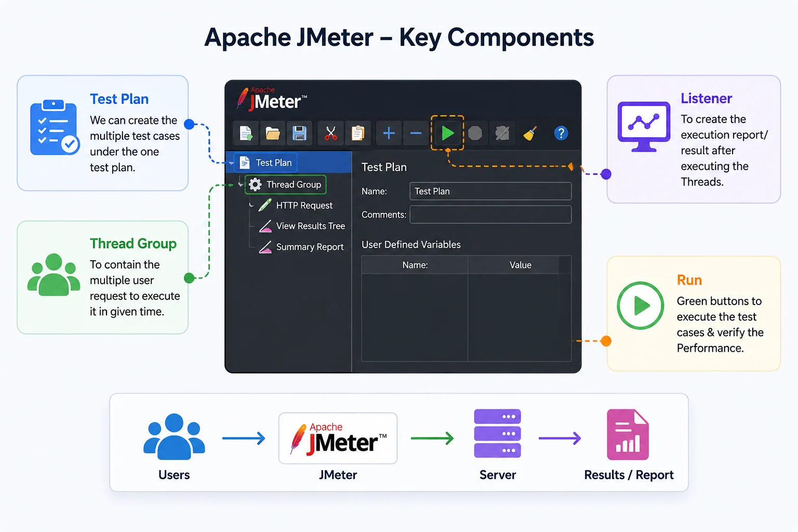Open Help with question mark icon
The image size is (798, 532).
(561, 134)
